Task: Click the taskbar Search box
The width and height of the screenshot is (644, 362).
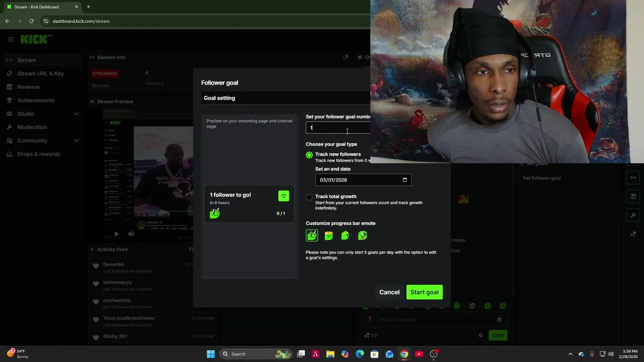Action: pos(257,354)
